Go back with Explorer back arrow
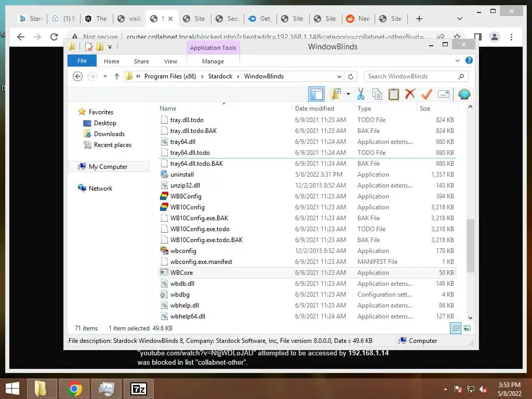532x399 pixels. pos(78,76)
